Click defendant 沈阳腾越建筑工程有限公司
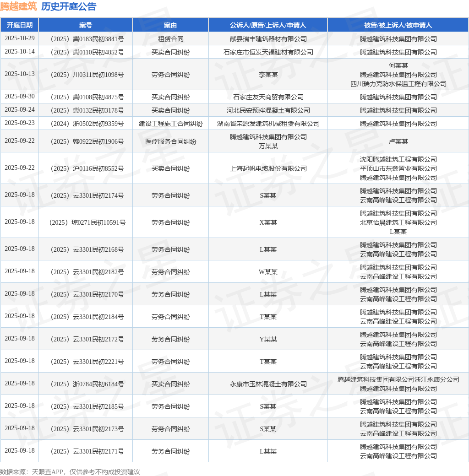The image size is (469, 476). pos(398,160)
